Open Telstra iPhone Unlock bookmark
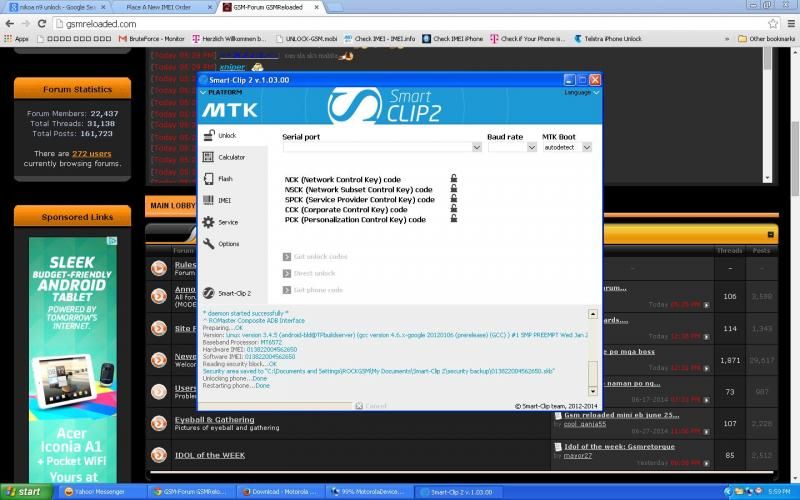Image resolution: width=800 pixels, height=500 pixels. [608, 39]
